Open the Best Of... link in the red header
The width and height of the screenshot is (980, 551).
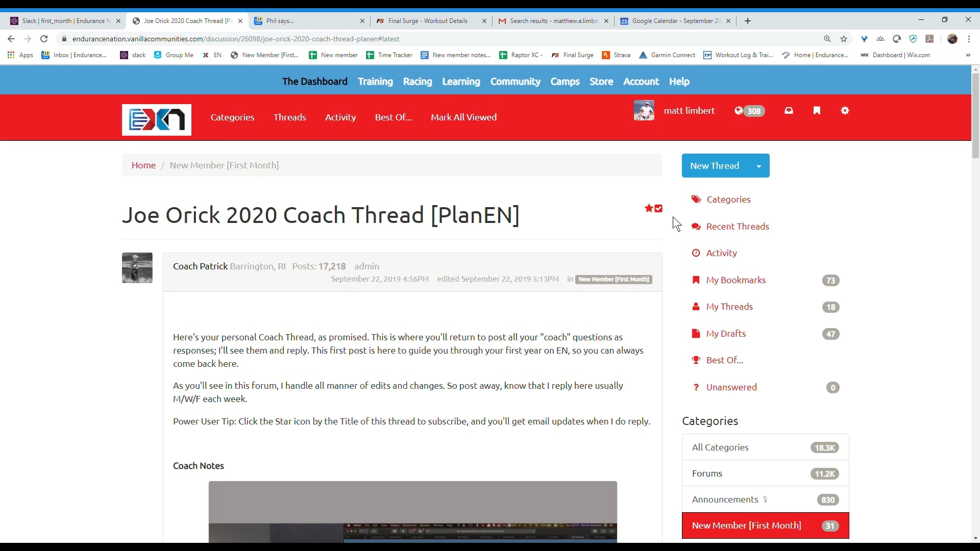point(393,117)
